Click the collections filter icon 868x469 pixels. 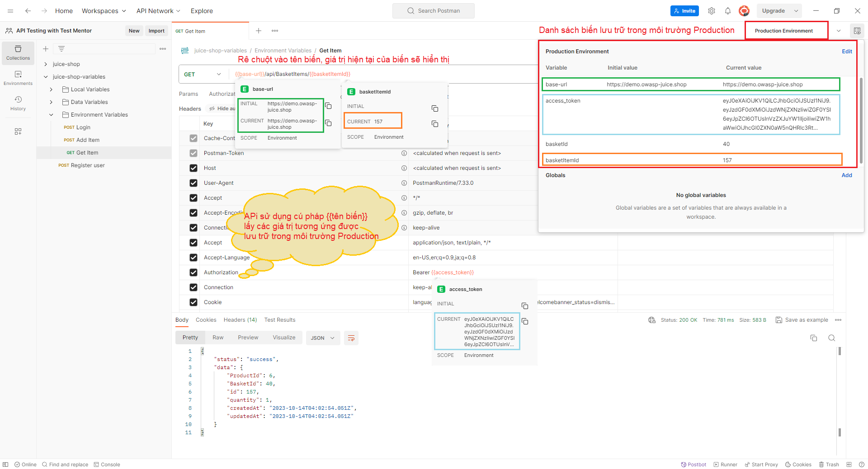click(61, 49)
